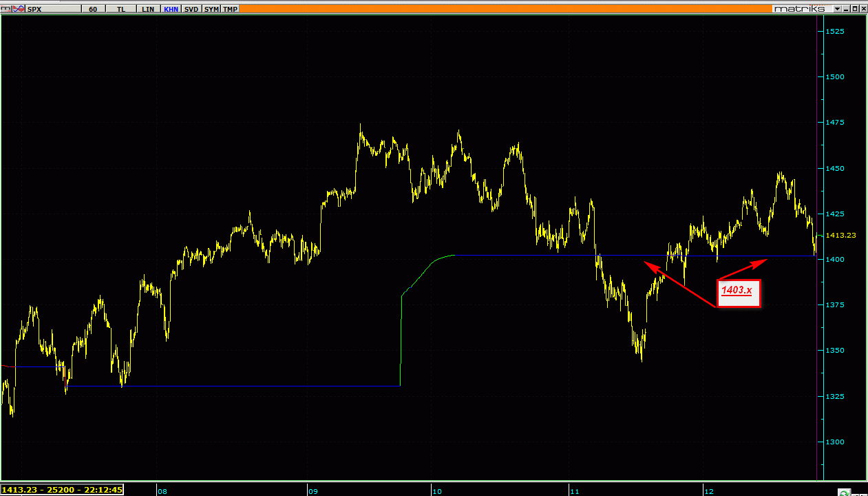
Task: Click the 12 date axis marker
Action: [x=709, y=491]
